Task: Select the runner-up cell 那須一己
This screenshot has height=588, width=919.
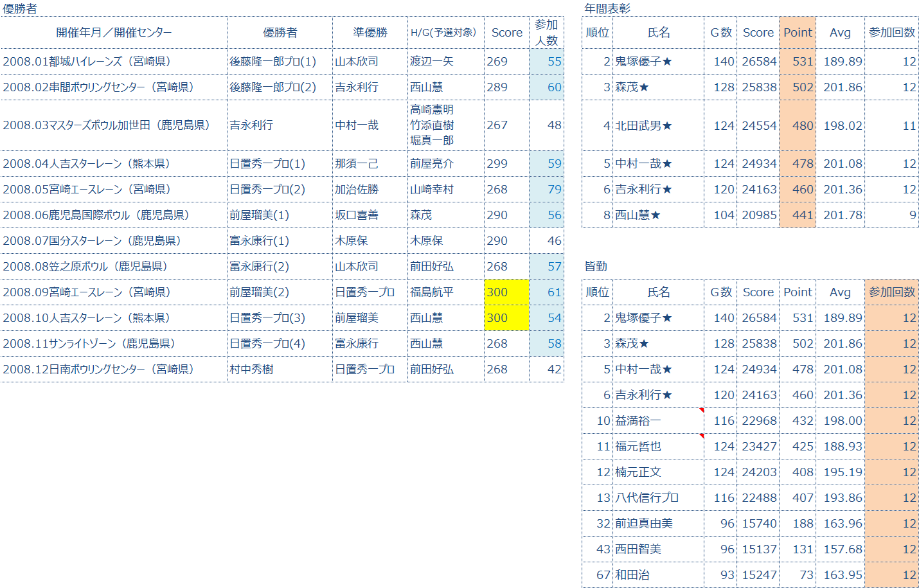Action: click(x=370, y=163)
